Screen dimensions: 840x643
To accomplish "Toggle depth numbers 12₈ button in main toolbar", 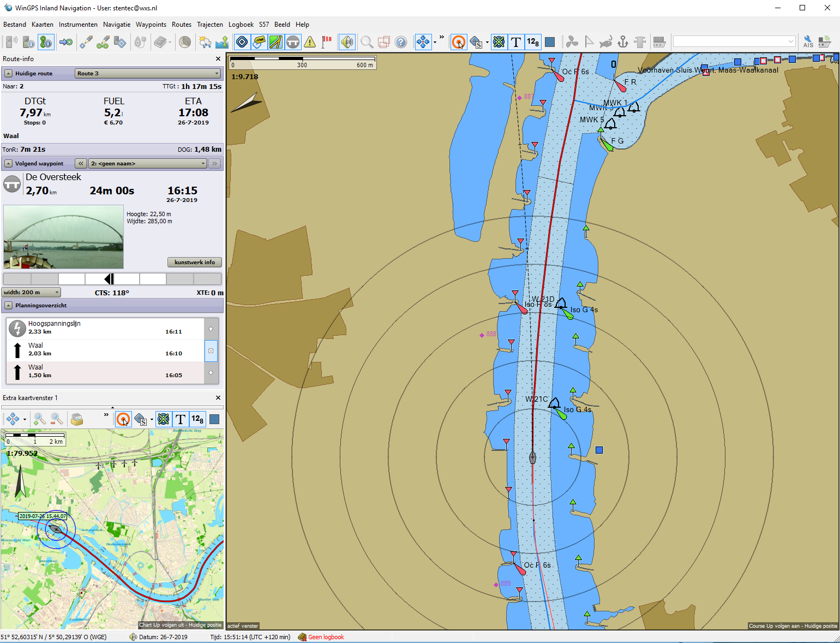I will [533, 42].
